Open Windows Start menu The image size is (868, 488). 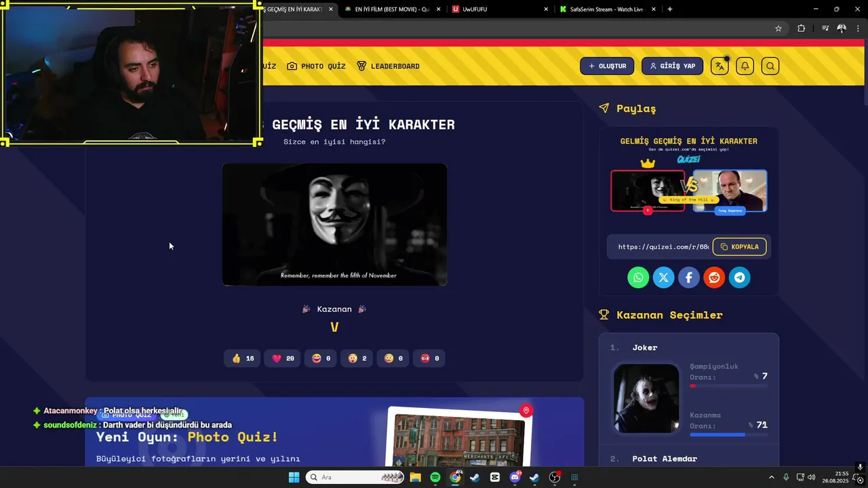coord(294,477)
